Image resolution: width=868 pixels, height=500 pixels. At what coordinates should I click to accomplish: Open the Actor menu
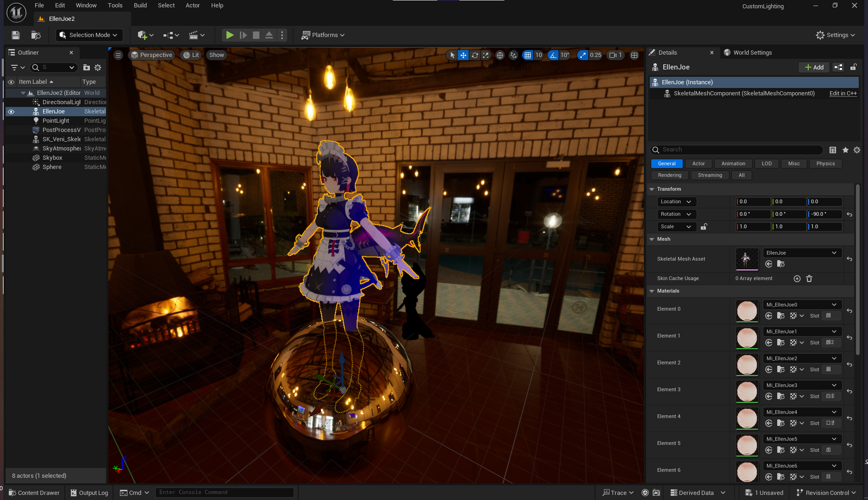pyautogui.click(x=193, y=6)
